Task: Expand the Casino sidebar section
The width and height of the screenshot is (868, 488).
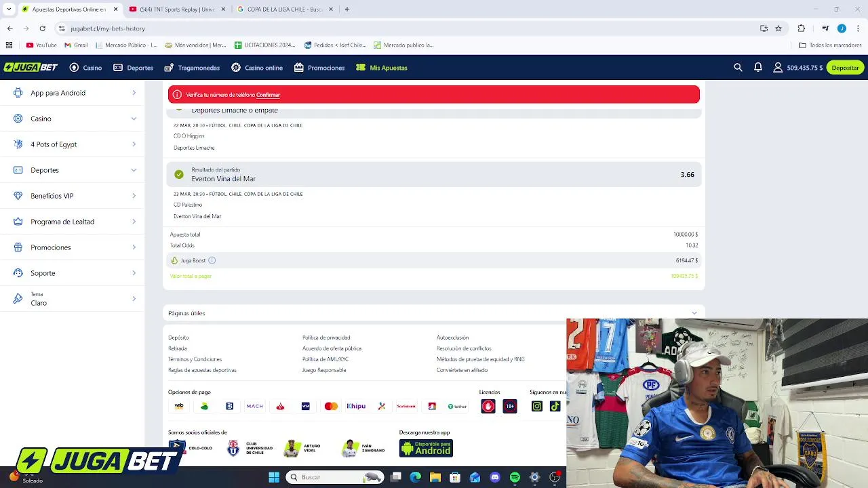Action: [73, 119]
